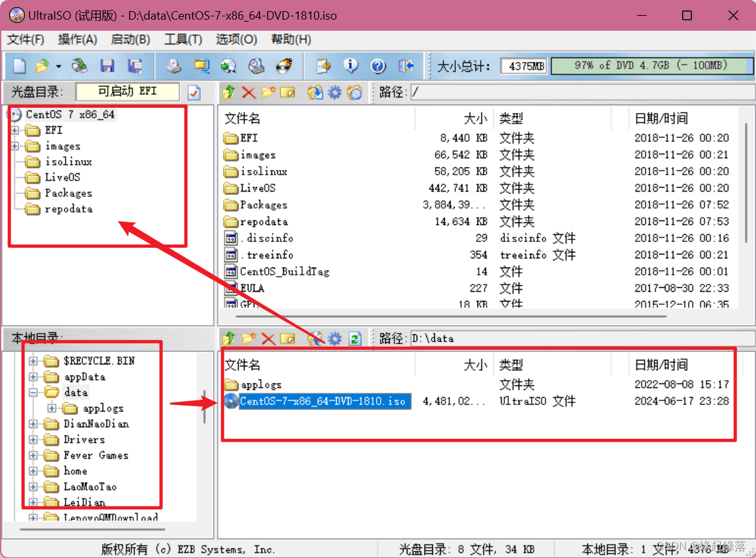756x558 pixels.
Task: Click the green Refresh icon in local panel
Action: [x=355, y=339]
